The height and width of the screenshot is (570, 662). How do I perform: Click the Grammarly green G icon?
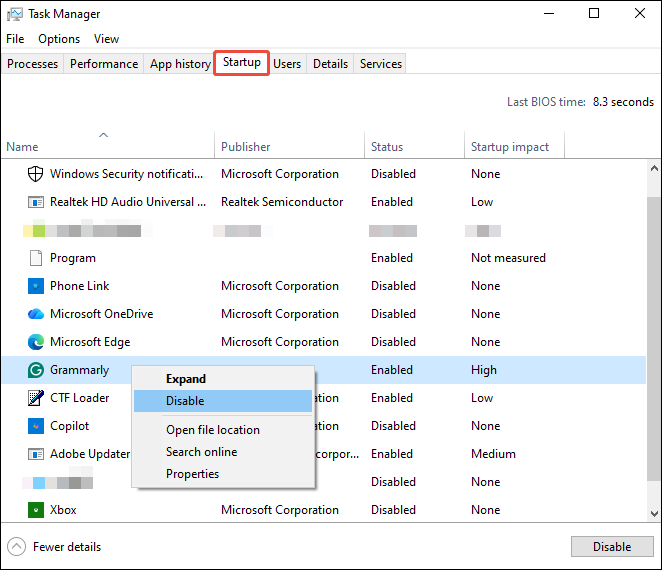coord(35,370)
